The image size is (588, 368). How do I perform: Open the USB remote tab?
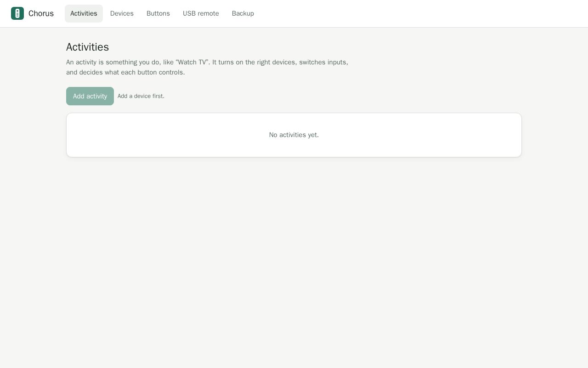[x=201, y=13]
